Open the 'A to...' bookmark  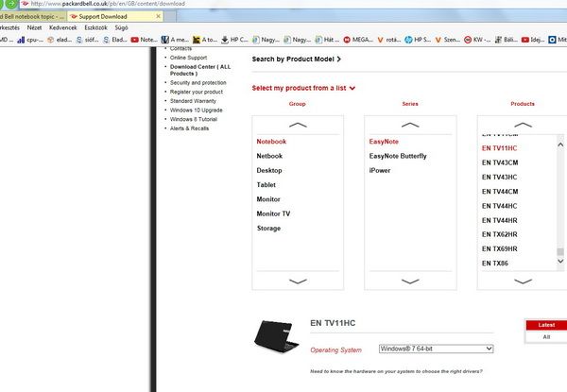pyautogui.click(x=205, y=40)
